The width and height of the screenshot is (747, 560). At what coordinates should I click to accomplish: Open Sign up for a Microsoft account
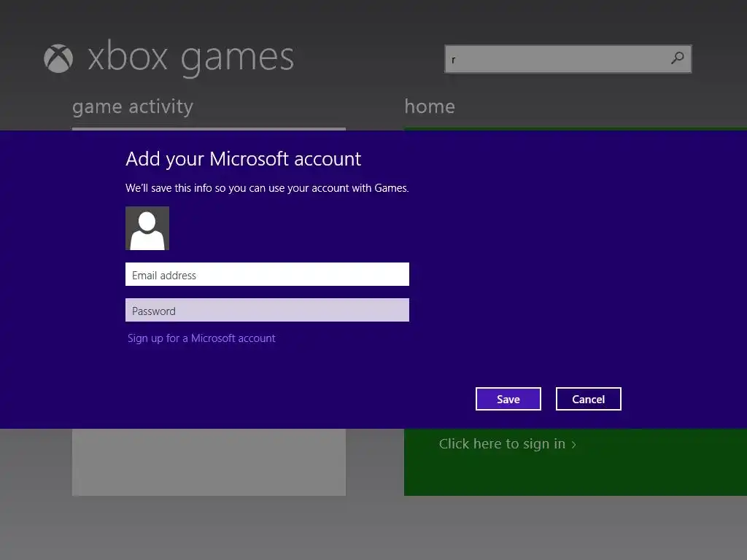pyautogui.click(x=201, y=338)
